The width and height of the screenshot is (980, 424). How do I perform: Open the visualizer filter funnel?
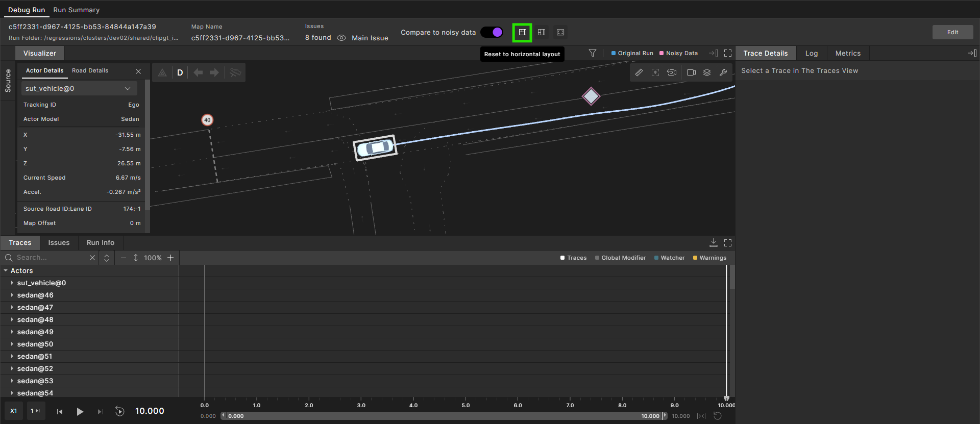coord(592,53)
